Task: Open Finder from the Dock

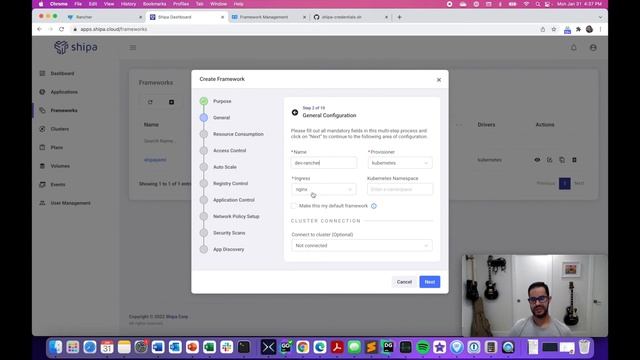Action: click(56, 347)
